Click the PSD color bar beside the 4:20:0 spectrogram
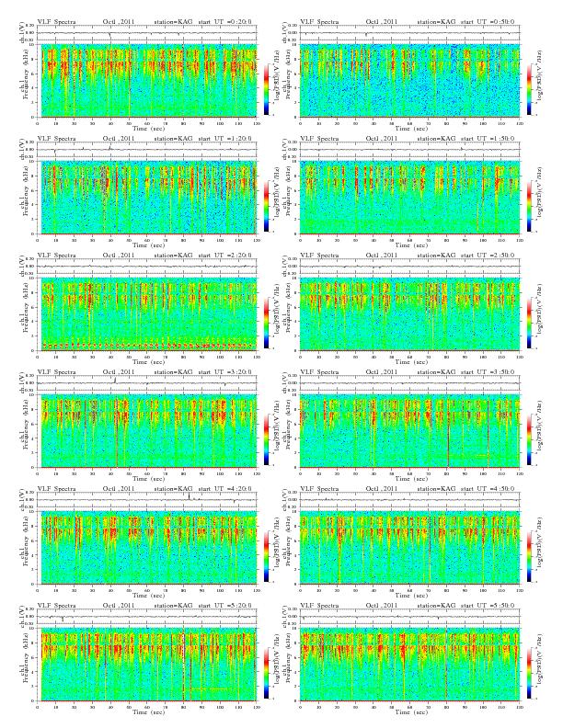 [266, 556]
